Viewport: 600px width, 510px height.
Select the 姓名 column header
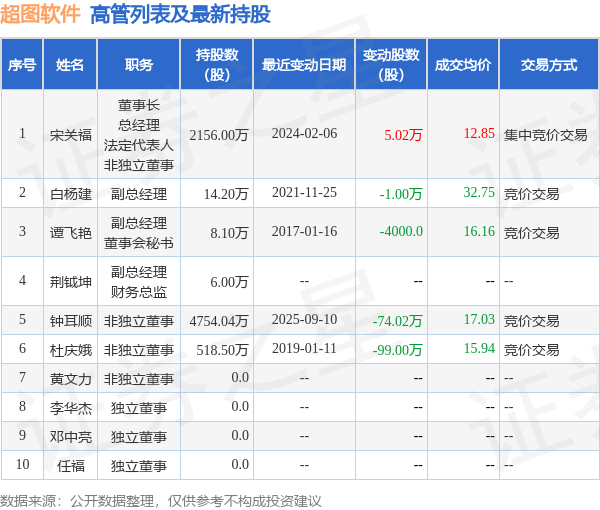pos(70,64)
